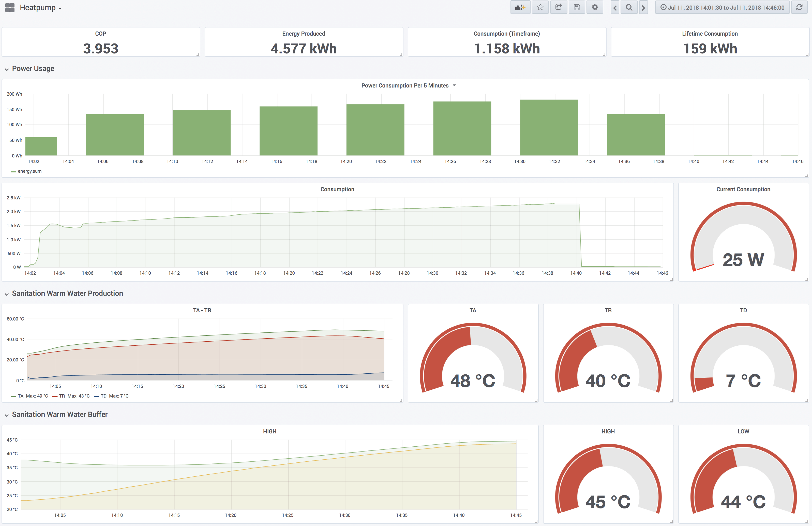The image size is (812, 526).
Task: Refresh the dashboard
Action: [x=799, y=8]
